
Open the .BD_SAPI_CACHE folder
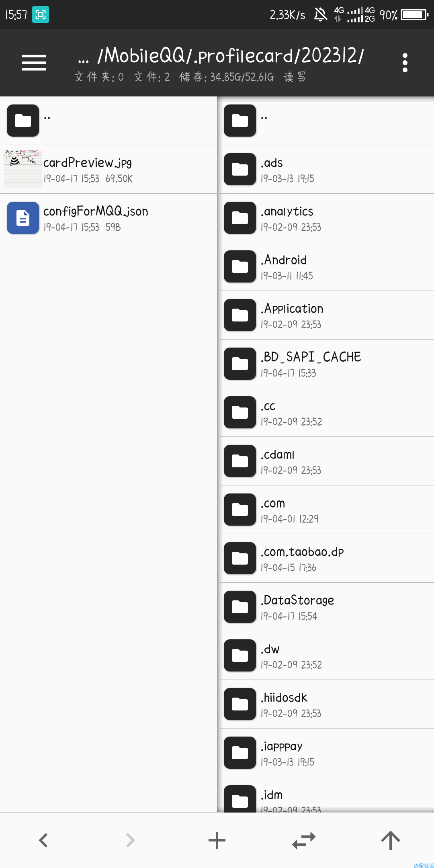tap(326, 364)
